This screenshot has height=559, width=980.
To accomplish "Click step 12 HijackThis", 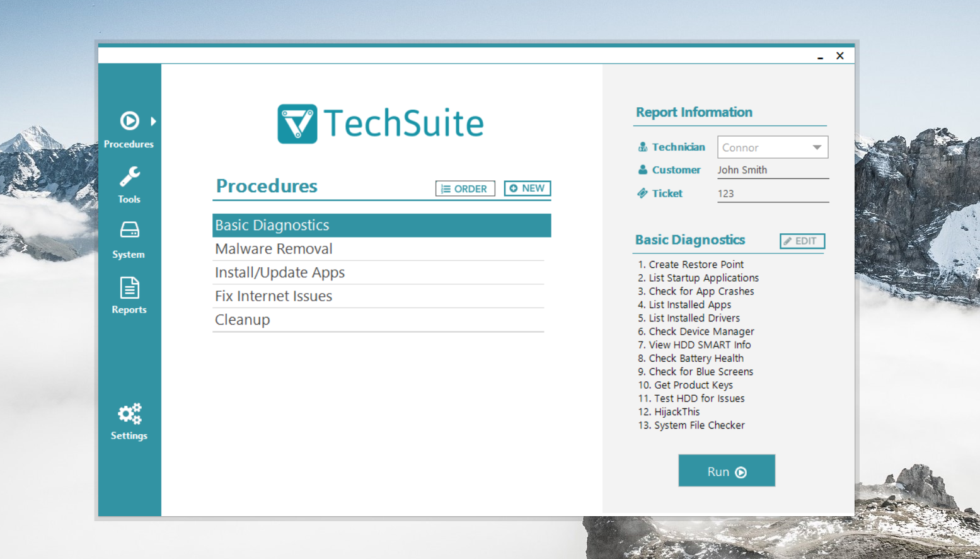I will pyautogui.click(x=669, y=412).
